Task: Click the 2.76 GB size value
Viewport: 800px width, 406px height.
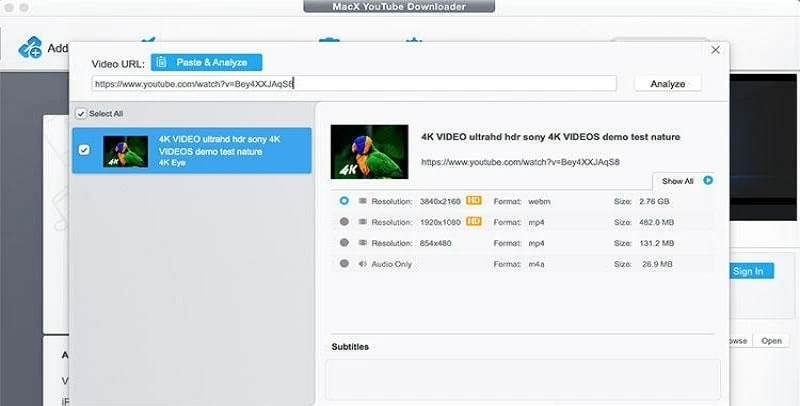Action: point(654,201)
